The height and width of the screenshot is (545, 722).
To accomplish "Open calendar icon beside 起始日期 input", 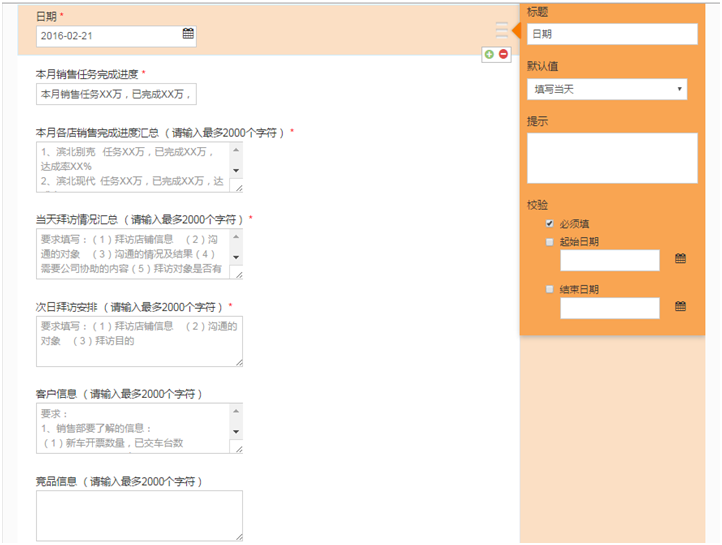I will pyautogui.click(x=680, y=259).
